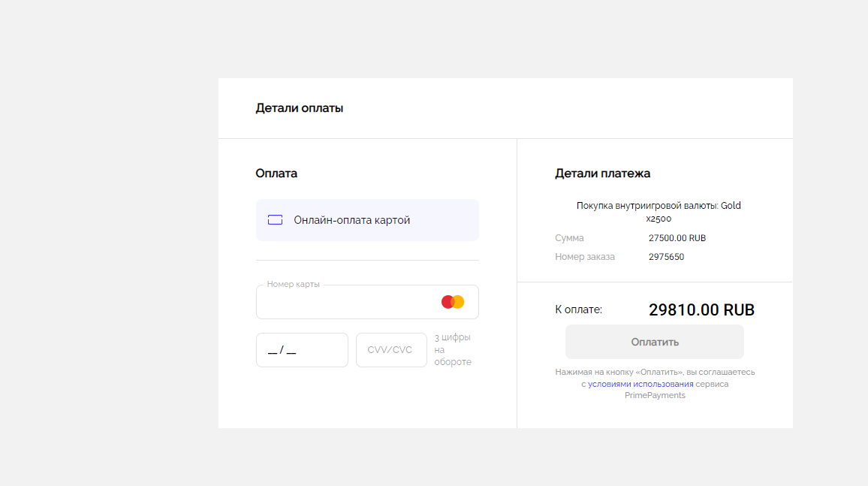Viewport: 868px width, 486px height.
Task: Click the order number 2975650
Action: click(666, 257)
